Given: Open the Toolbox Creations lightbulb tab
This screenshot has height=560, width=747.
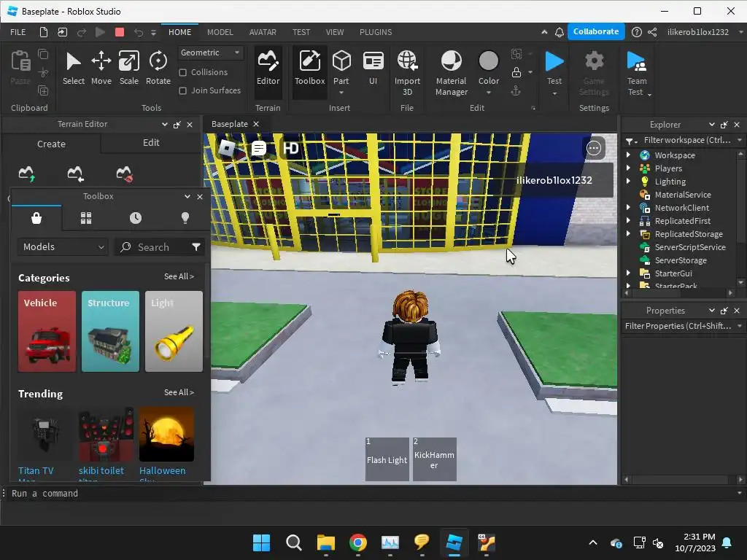Looking at the screenshot, I should tap(185, 218).
